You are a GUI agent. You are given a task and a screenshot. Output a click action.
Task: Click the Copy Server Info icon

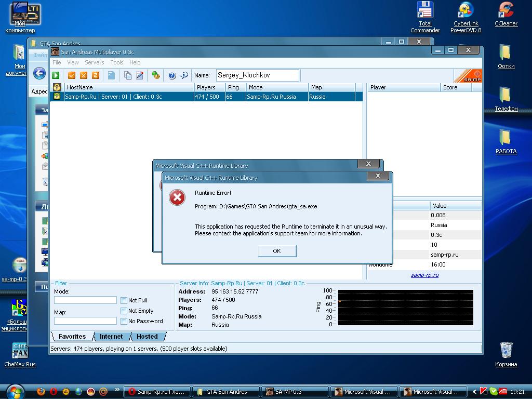click(128, 75)
